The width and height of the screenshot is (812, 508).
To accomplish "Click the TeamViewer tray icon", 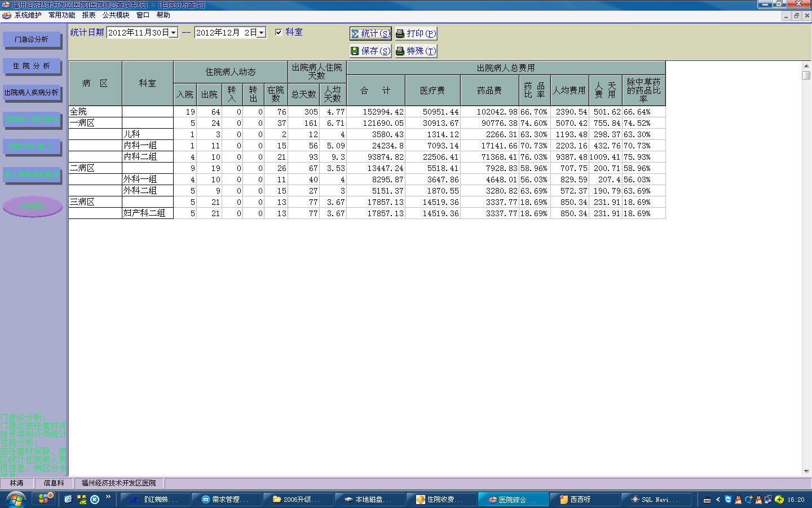I will (x=728, y=500).
